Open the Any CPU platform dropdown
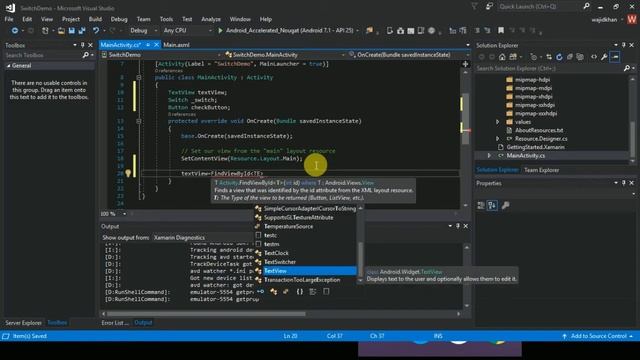Image resolution: width=640 pixels, height=360 pixels. (x=188, y=31)
